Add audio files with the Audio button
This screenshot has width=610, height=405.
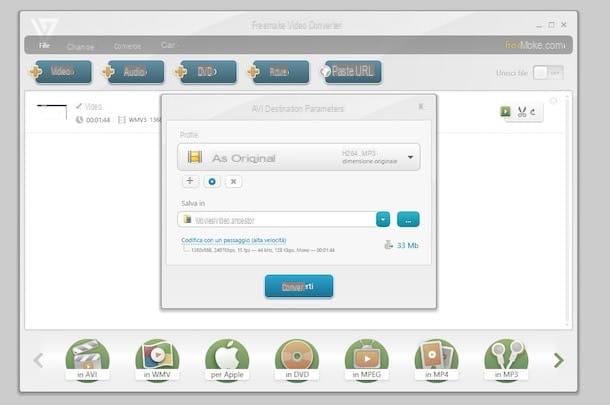(x=135, y=72)
